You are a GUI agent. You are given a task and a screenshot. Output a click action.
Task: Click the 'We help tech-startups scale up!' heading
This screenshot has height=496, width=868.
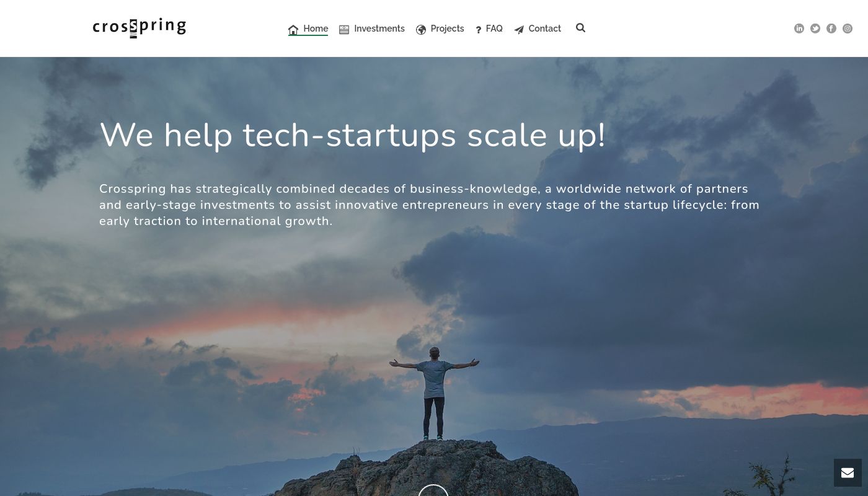(x=352, y=135)
